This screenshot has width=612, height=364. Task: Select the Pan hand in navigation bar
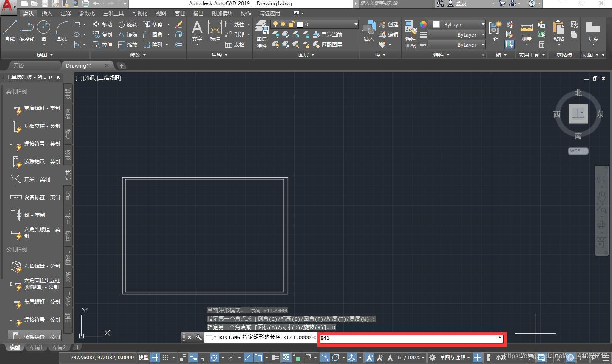(x=601, y=195)
